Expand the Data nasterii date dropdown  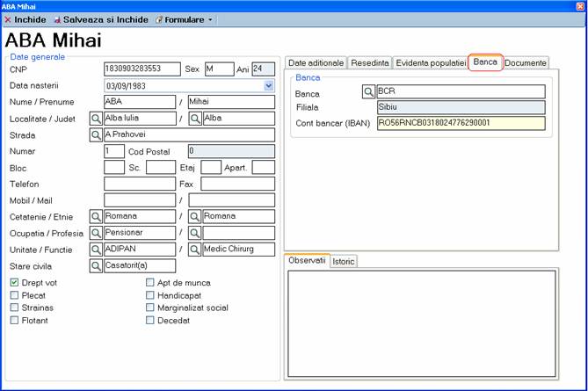pyautogui.click(x=268, y=86)
